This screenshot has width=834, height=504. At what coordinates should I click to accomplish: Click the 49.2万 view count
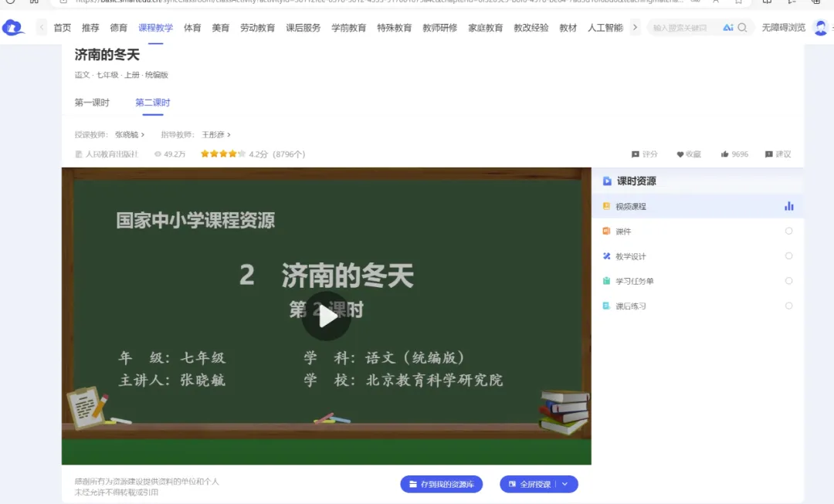pyautogui.click(x=170, y=154)
